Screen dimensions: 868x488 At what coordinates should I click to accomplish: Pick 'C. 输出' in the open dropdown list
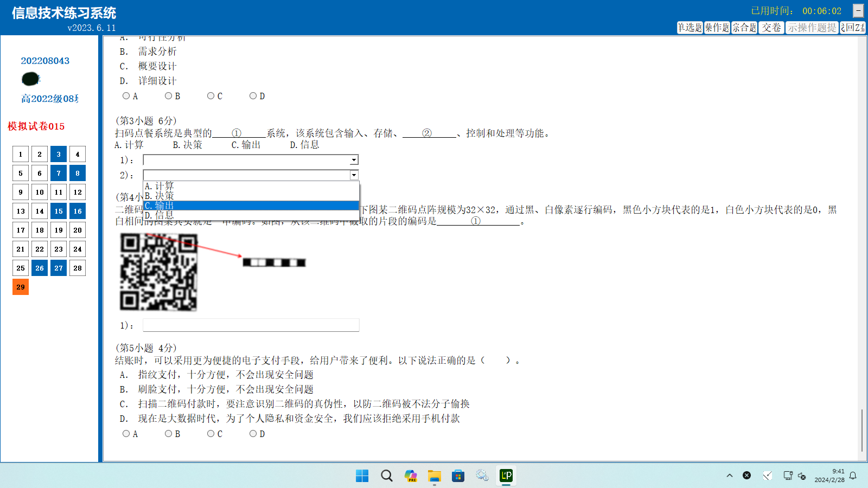[x=251, y=206]
